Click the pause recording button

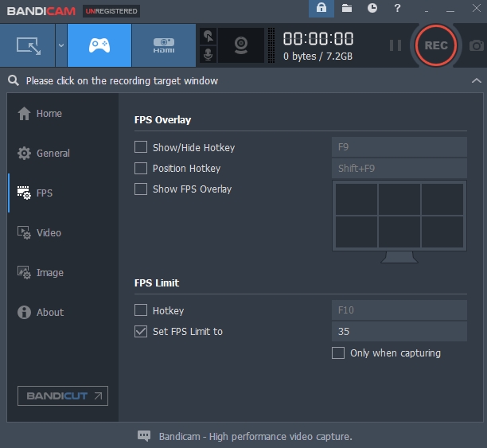point(395,45)
